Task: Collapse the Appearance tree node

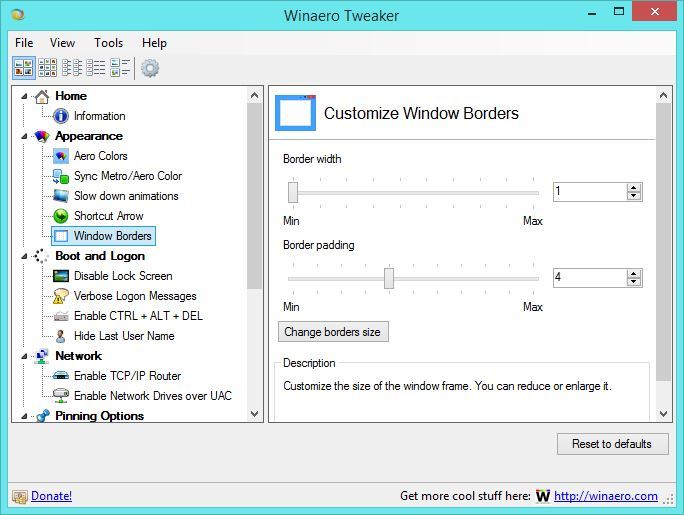Action: click(24, 136)
